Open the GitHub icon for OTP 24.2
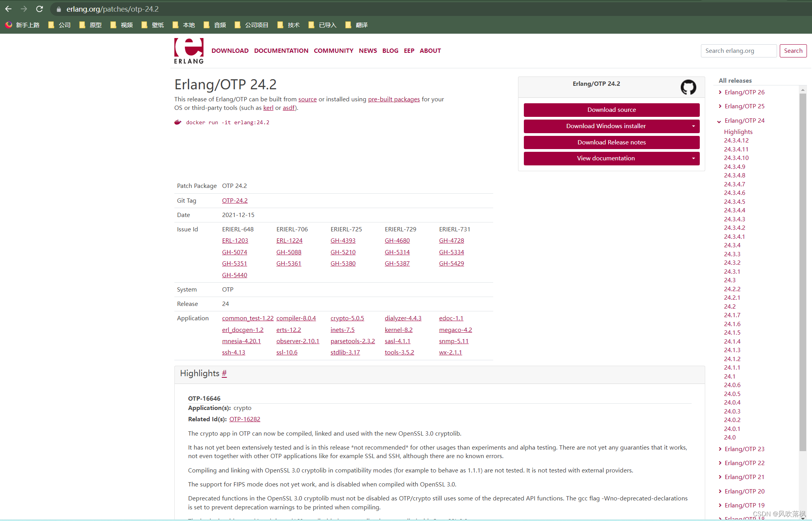Viewport: 812px width, 521px height. (688, 87)
